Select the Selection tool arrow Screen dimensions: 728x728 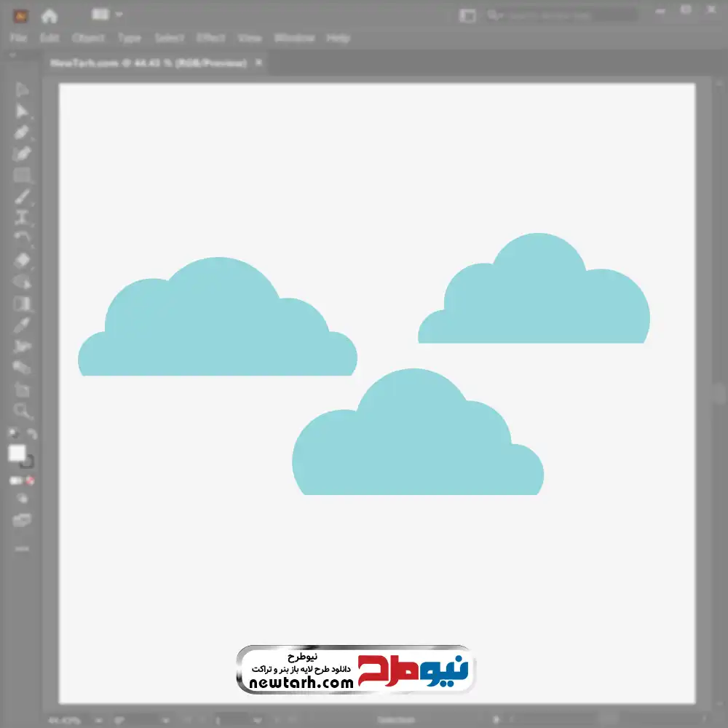click(22, 90)
